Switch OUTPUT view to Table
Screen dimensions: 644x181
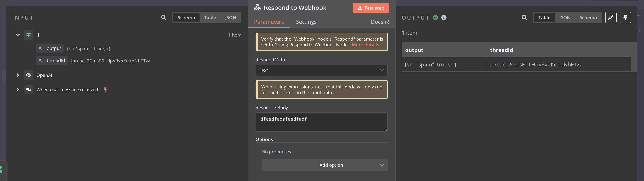(x=544, y=17)
